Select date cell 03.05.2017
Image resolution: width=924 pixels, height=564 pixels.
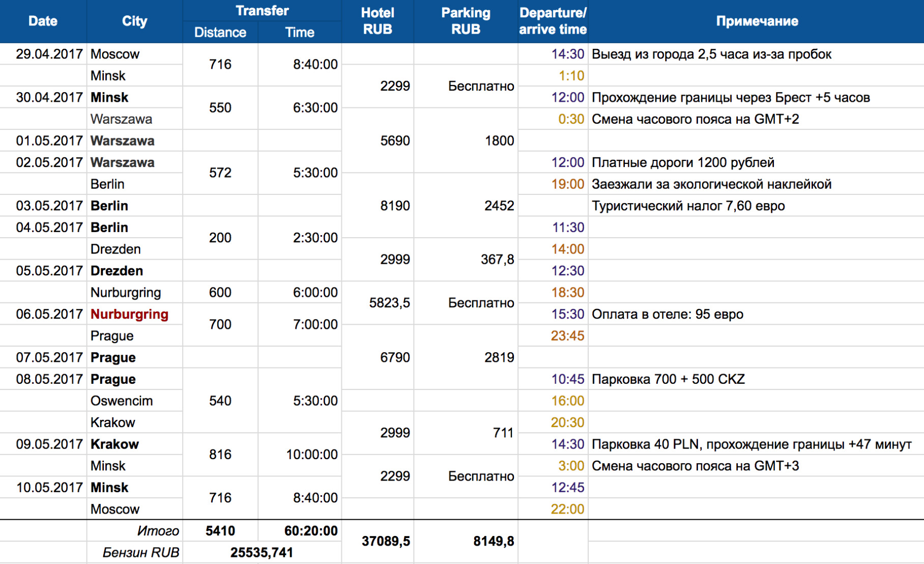pyautogui.click(x=43, y=206)
